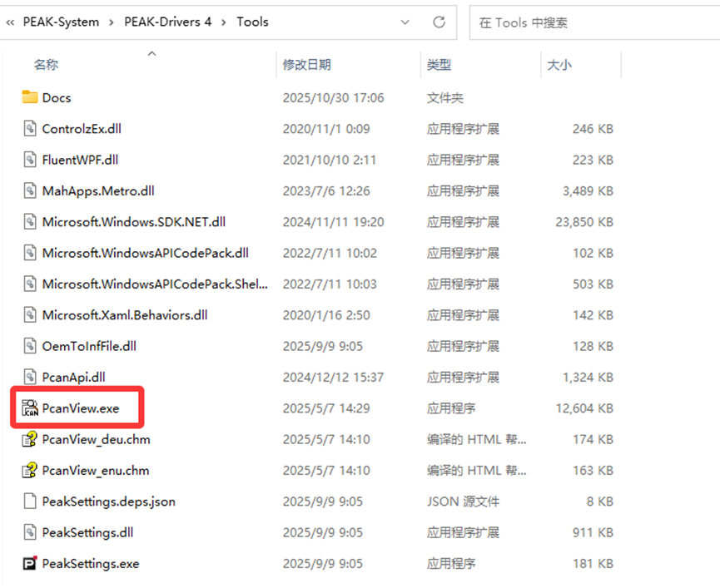The width and height of the screenshot is (720, 588).
Task: Select the OemToInfFile.dll file name
Action: (89, 346)
